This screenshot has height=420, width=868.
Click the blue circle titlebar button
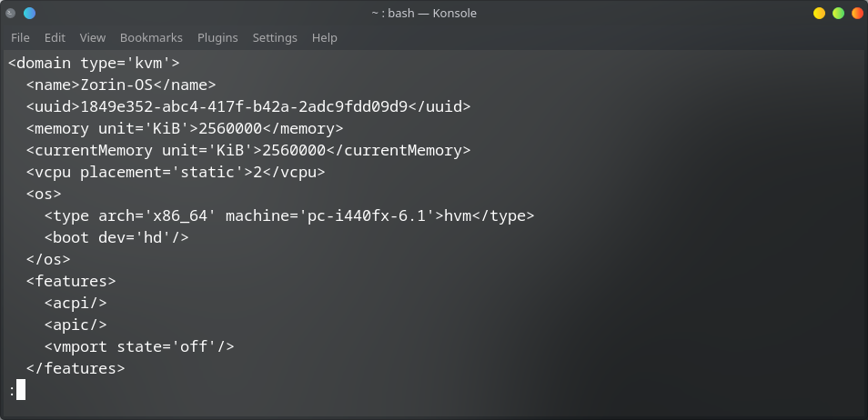coord(30,14)
